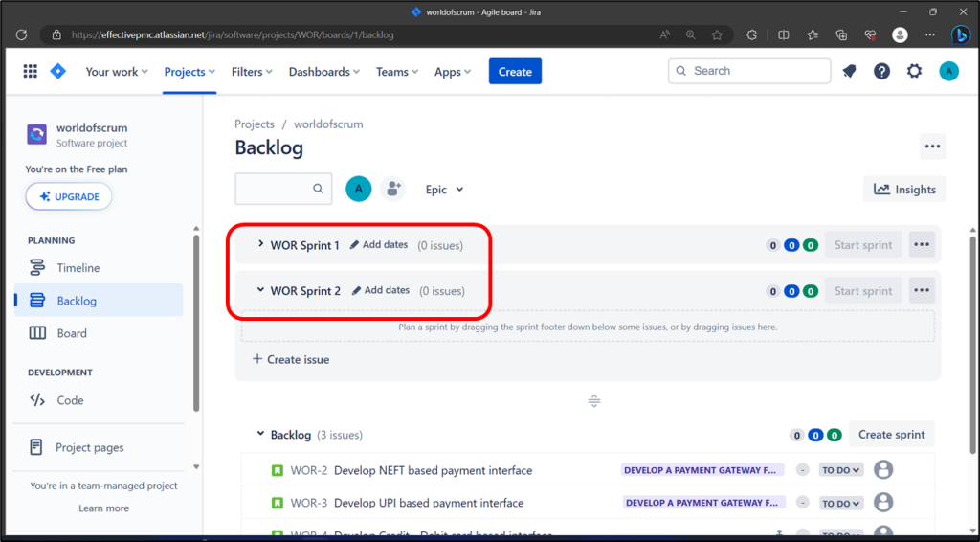This screenshot has width=980, height=542.
Task: Go to Timeline in sidebar
Action: tap(99, 267)
